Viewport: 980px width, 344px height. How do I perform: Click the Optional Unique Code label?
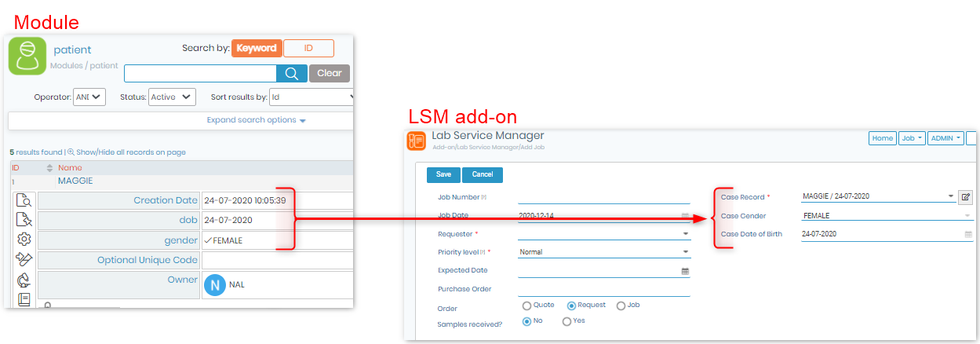tap(148, 260)
